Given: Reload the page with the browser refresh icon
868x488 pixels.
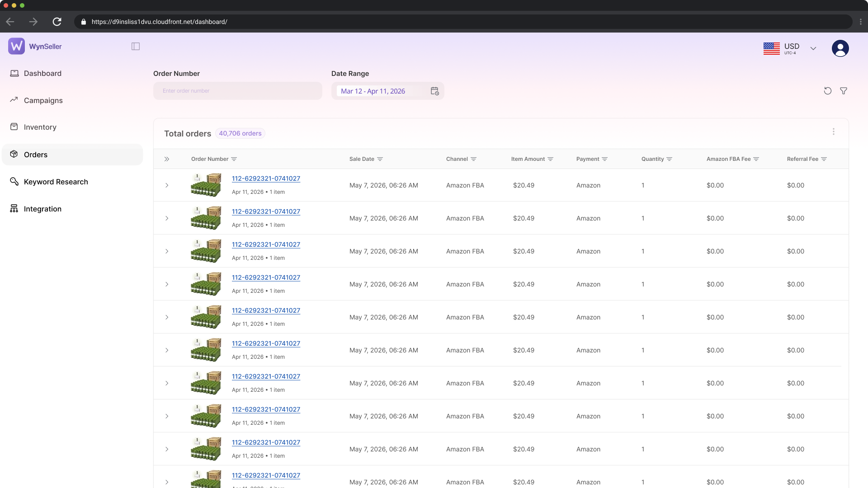Looking at the screenshot, I should [x=57, y=22].
